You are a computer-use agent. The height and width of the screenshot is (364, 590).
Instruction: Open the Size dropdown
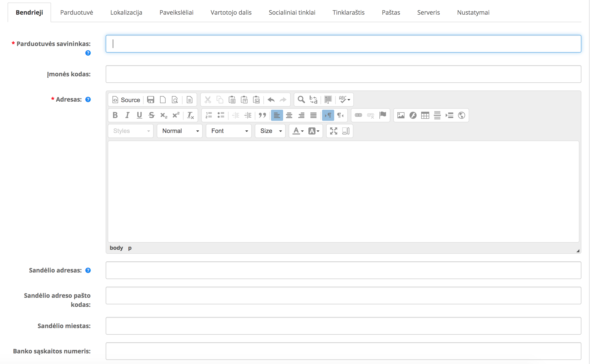point(270,131)
